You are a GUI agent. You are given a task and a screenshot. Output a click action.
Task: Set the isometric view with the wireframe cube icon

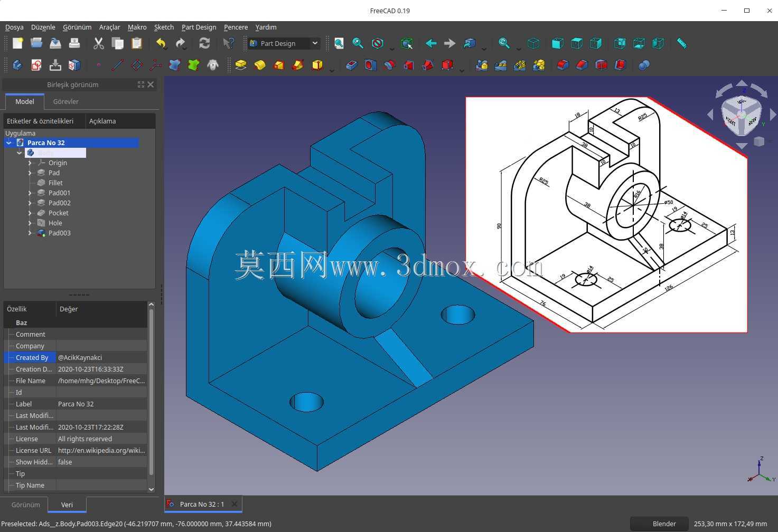533,43
